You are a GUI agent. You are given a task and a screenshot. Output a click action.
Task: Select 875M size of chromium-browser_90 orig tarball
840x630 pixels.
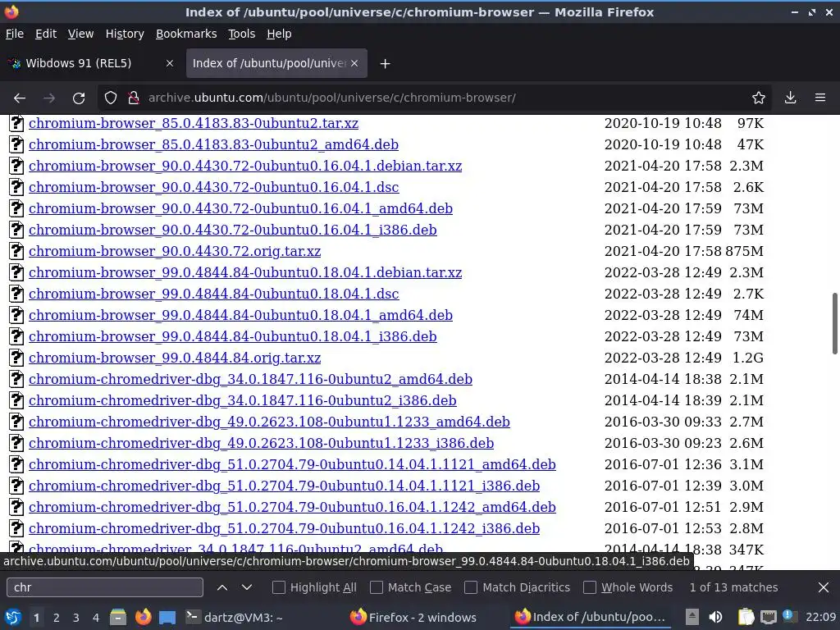pos(745,251)
